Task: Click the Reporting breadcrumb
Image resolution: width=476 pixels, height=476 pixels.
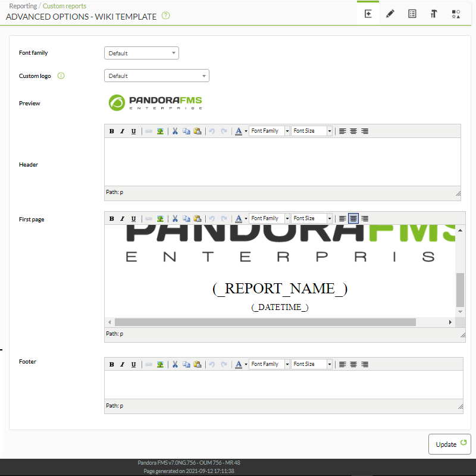Action: (x=23, y=6)
